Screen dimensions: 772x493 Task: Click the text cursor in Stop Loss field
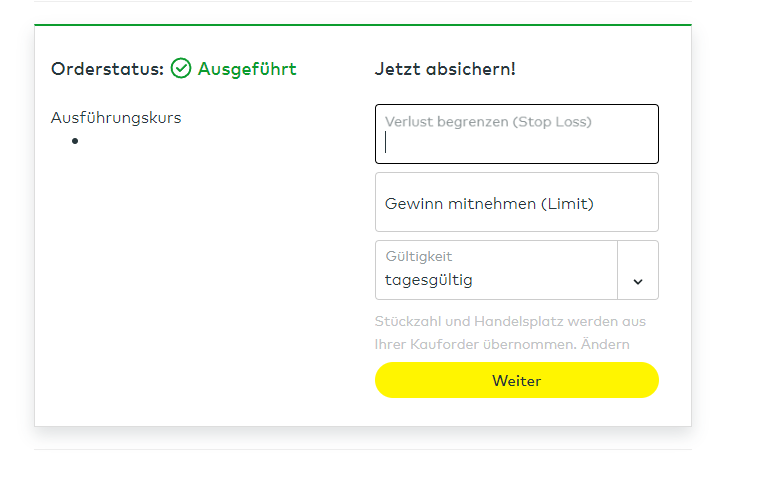click(x=386, y=143)
